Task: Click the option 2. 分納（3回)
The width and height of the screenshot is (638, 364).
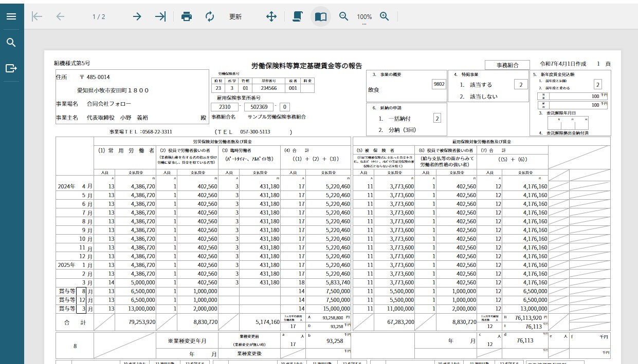Action: 396,130
